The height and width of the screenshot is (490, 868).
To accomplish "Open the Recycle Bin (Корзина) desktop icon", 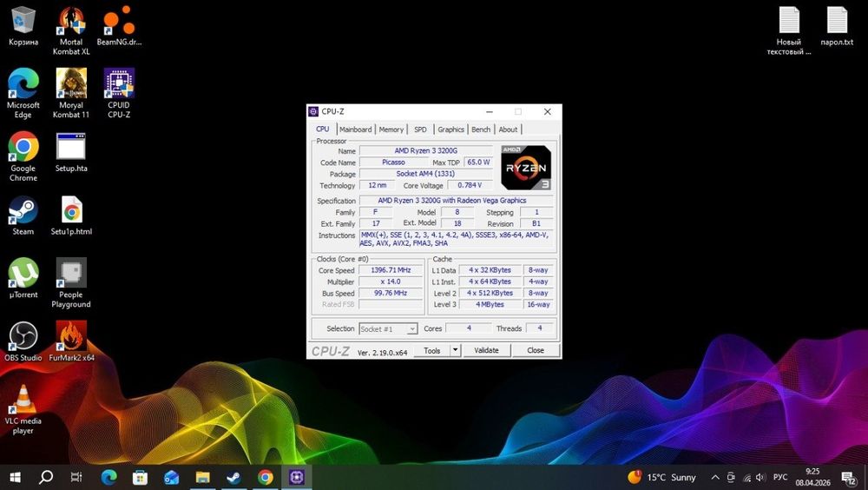I will 23,27.
